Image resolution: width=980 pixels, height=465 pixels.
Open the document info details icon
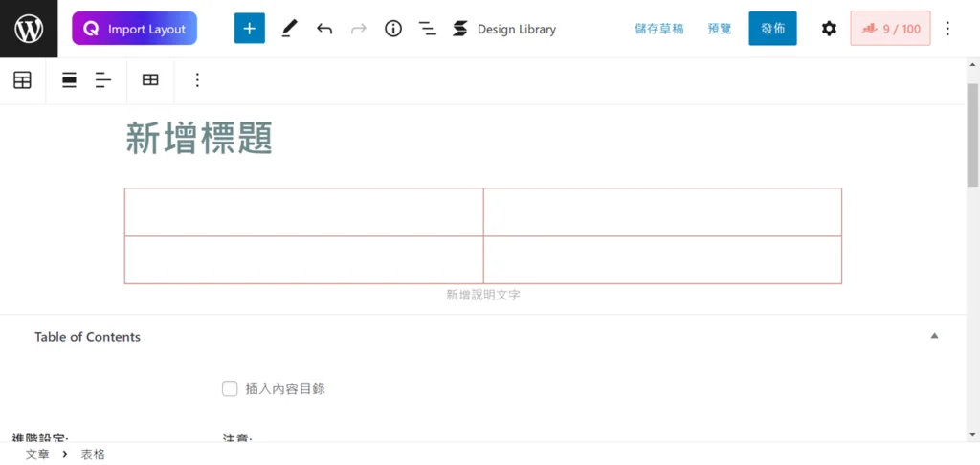[393, 29]
